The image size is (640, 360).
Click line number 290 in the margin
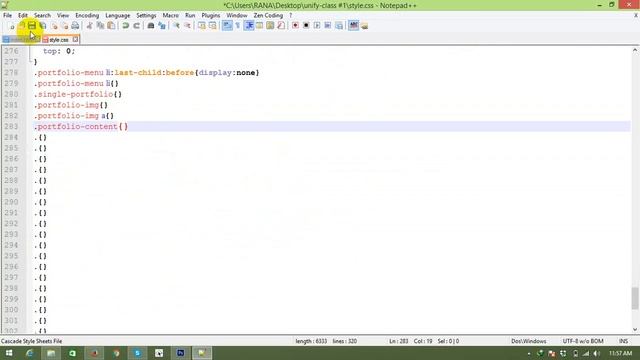(11, 202)
